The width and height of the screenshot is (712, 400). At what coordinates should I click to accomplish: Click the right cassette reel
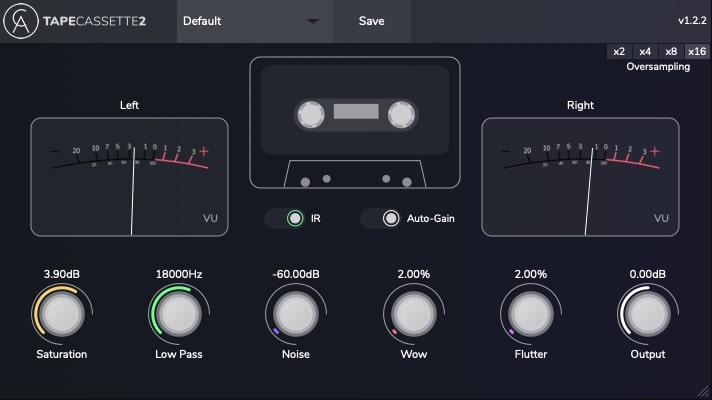click(401, 115)
